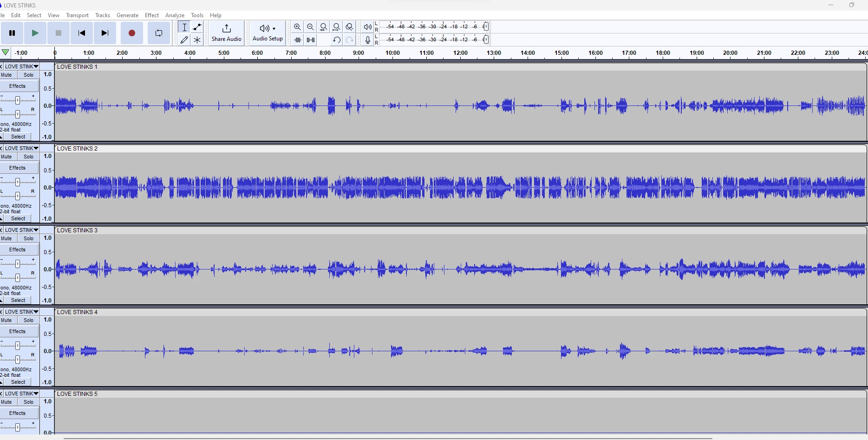
Task: Solo the third LOVE STINKS track
Action: point(29,238)
